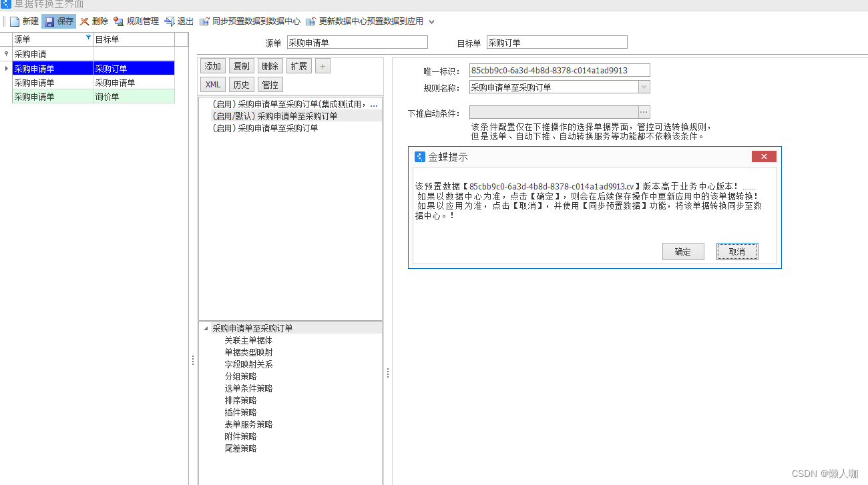Click the 采购申请 filter row cell
Image resolution: width=868 pixels, height=485 pixels.
click(x=52, y=54)
